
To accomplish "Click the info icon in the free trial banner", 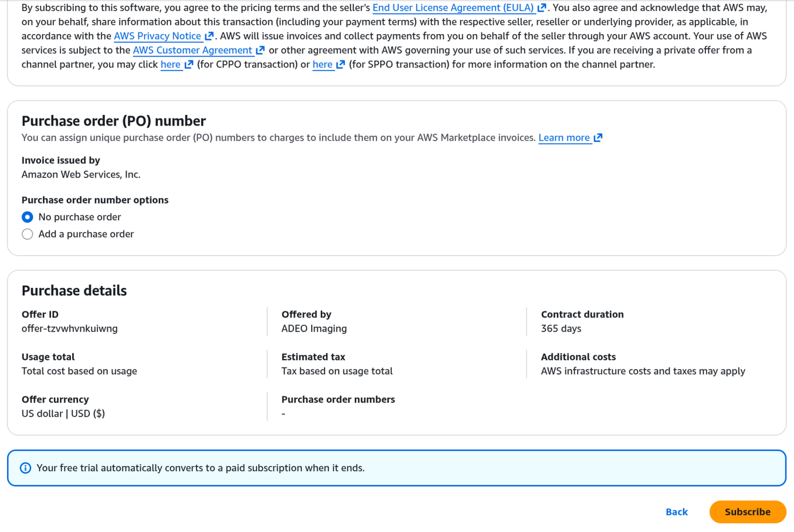I will point(25,468).
